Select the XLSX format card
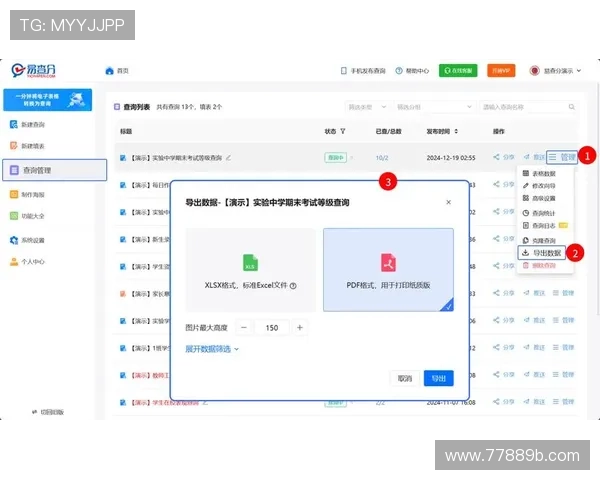Viewport: 600px width, 480px height. tap(251, 270)
